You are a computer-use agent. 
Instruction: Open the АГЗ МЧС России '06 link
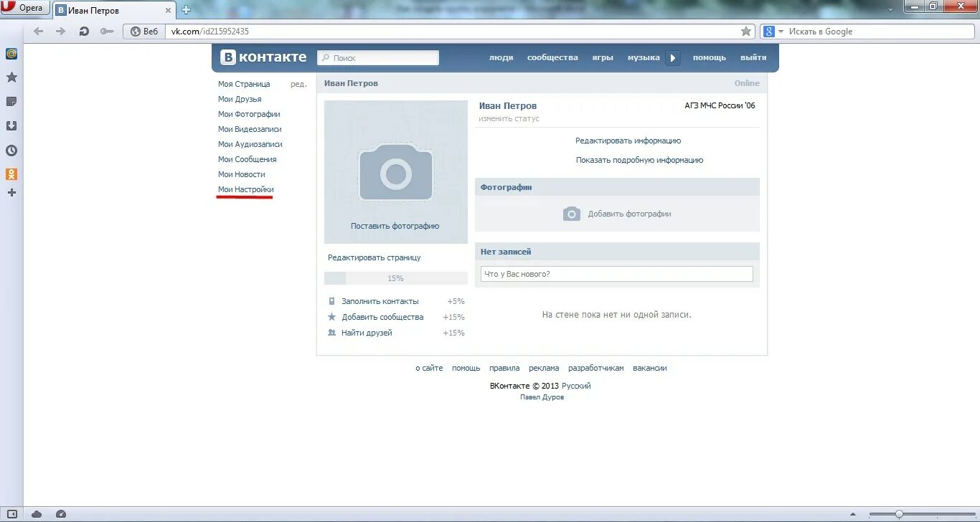tap(720, 105)
